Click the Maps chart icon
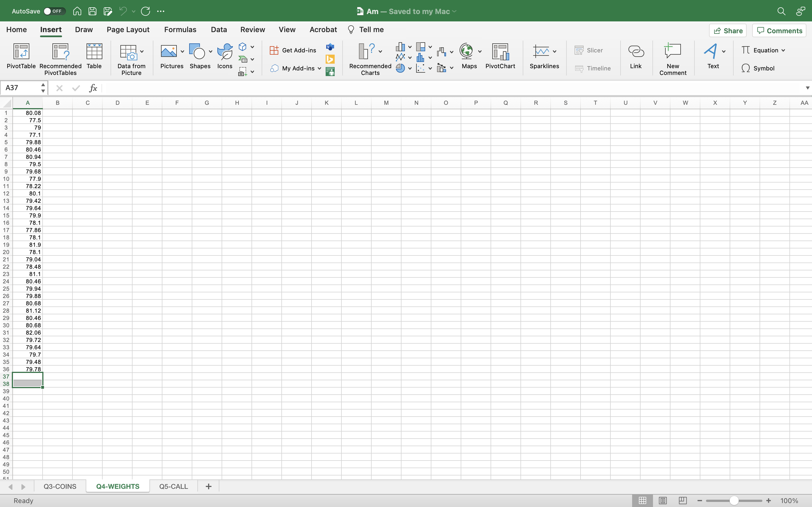The height and width of the screenshot is (507, 812). [x=466, y=51]
